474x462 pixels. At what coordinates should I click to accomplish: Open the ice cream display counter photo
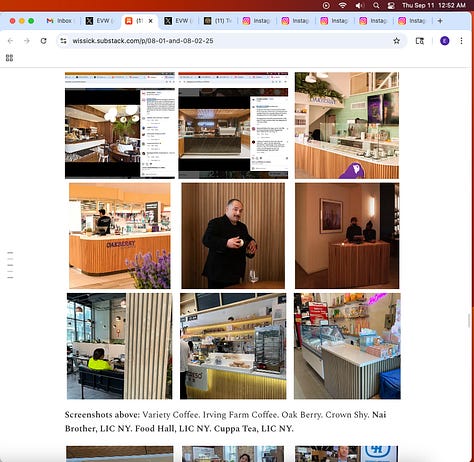tap(347, 346)
